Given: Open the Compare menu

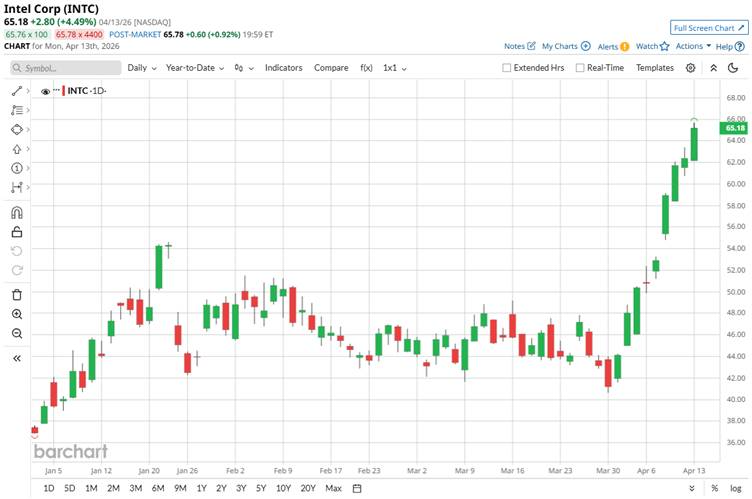Looking at the screenshot, I should 331,68.
